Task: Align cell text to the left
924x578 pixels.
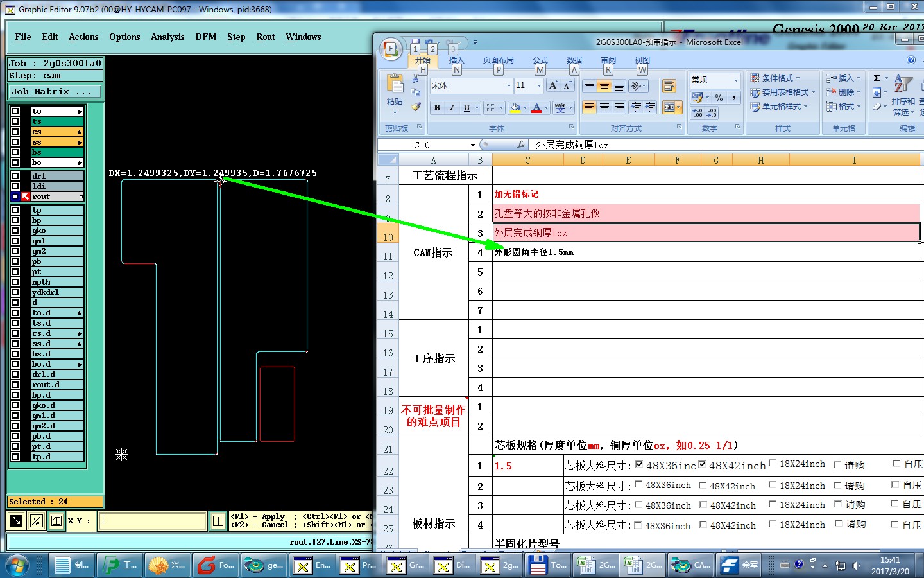Action: [590, 107]
